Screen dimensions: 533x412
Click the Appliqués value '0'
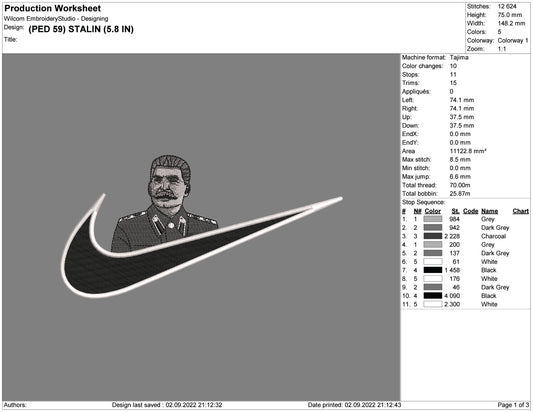coord(451,91)
